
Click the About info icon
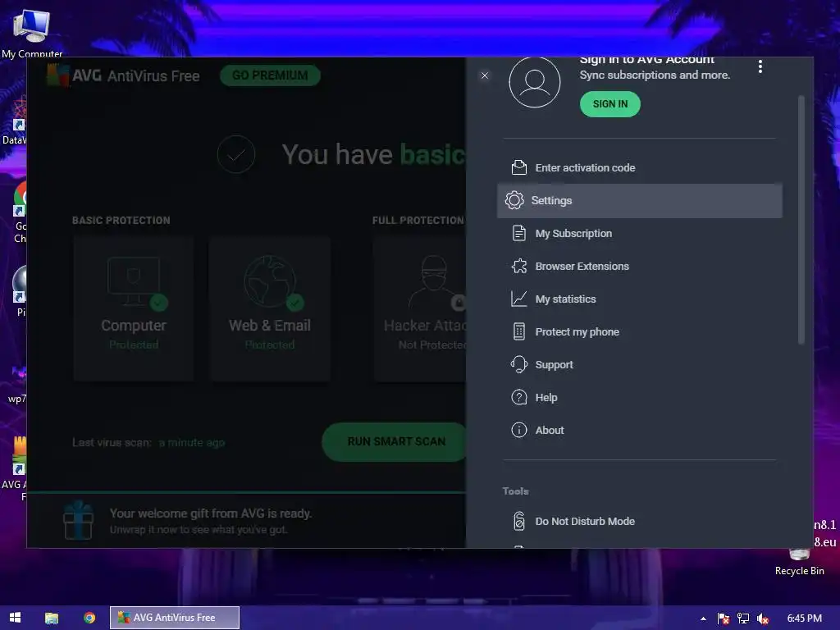click(x=518, y=430)
